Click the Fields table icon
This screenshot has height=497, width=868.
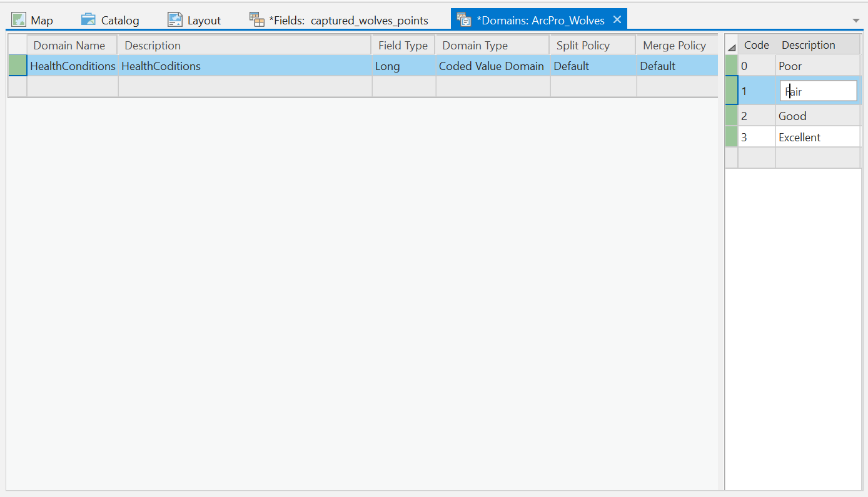tap(256, 20)
